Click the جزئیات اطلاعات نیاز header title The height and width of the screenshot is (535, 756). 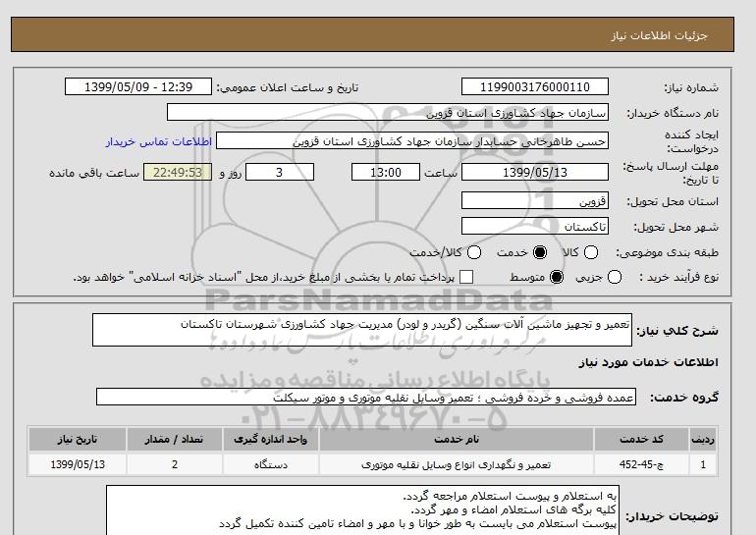[659, 35]
